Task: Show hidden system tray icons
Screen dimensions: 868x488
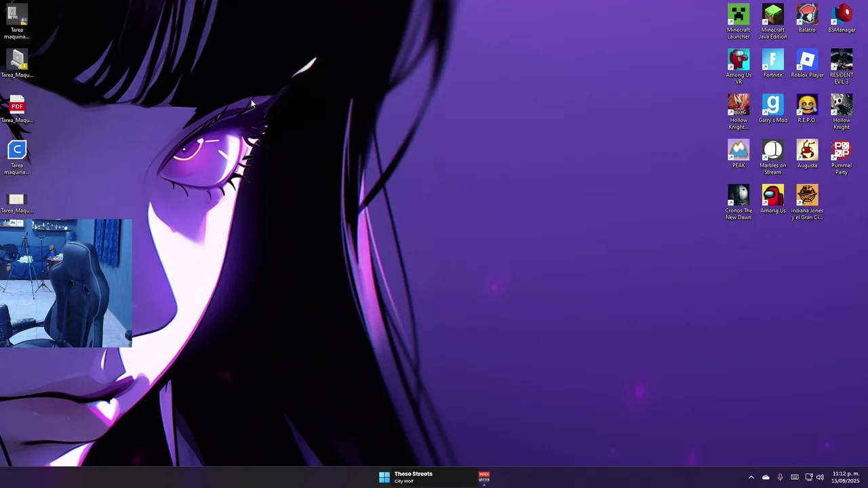Action: tap(751, 477)
